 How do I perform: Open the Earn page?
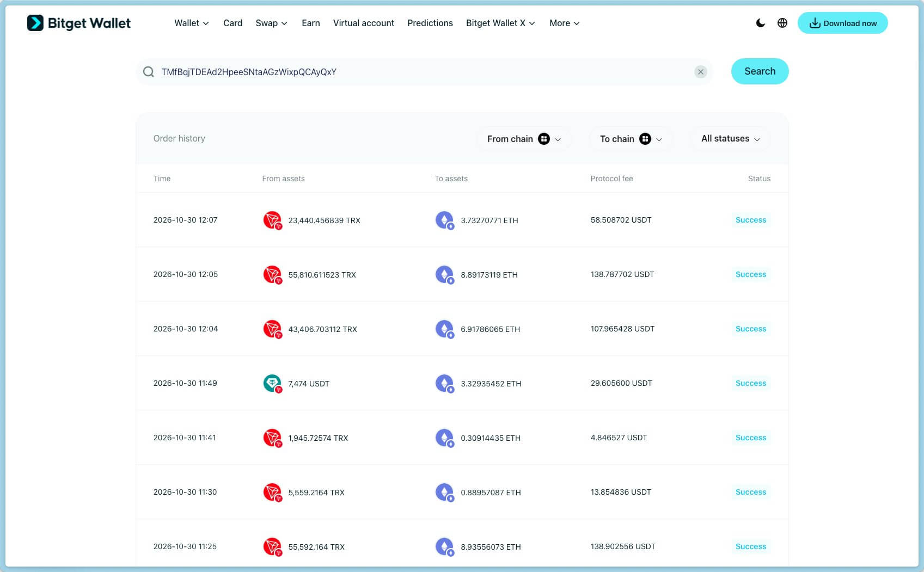(x=311, y=23)
